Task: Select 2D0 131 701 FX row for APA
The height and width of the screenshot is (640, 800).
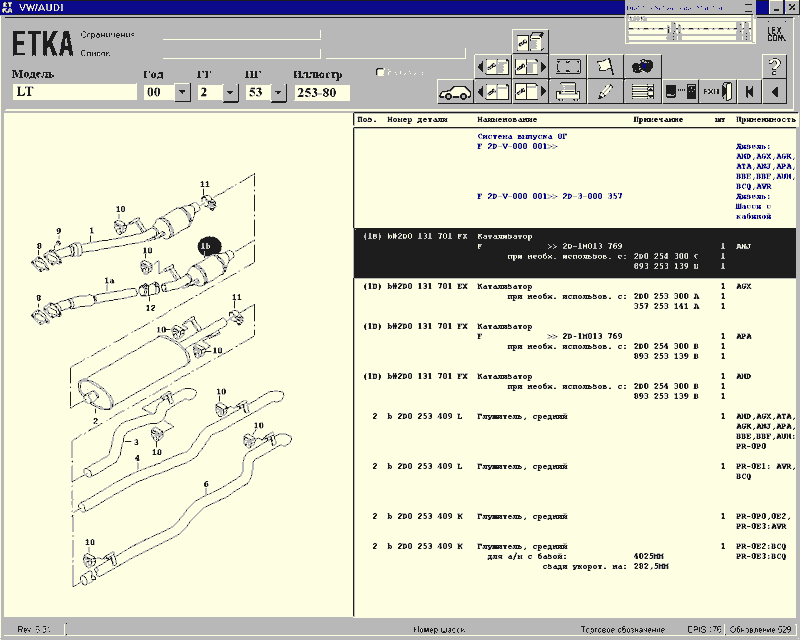Action: coord(575,341)
